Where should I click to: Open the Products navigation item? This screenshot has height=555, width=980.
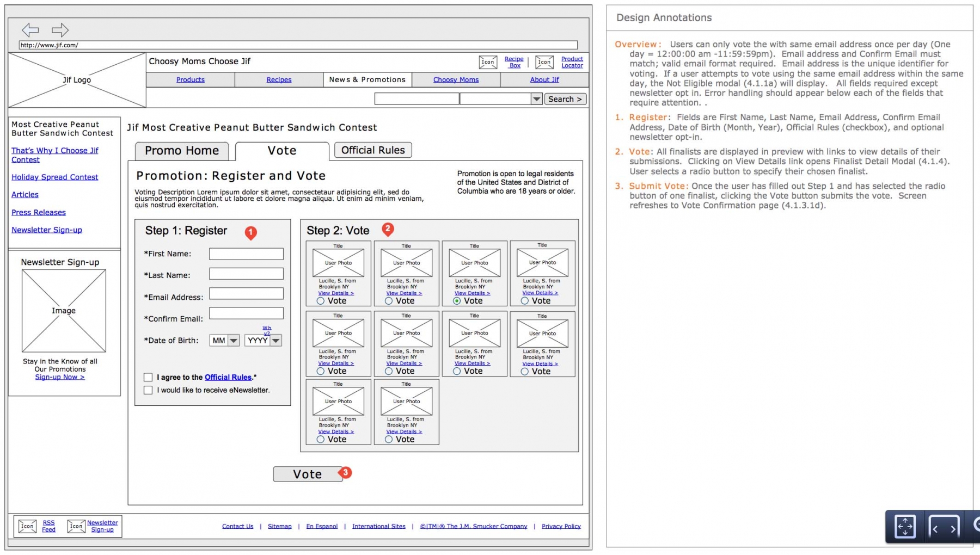191,79
